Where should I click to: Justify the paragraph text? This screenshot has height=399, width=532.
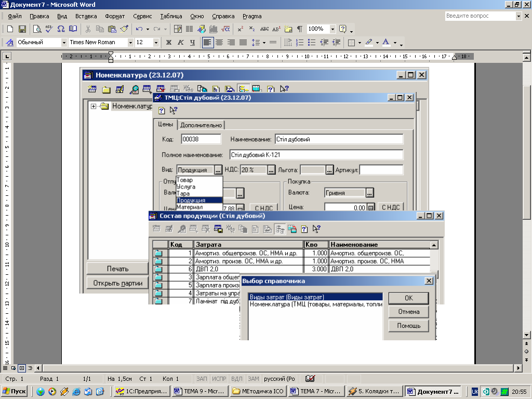click(243, 43)
